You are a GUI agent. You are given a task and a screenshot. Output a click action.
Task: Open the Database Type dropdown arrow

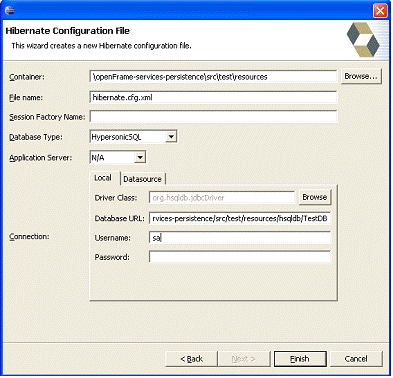click(x=171, y=137)
